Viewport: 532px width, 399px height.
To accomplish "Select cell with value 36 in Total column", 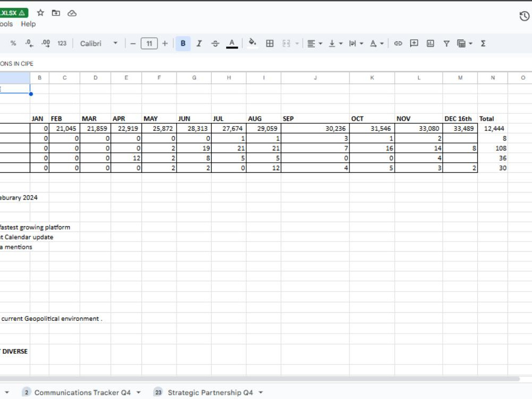I will point(493,158).
